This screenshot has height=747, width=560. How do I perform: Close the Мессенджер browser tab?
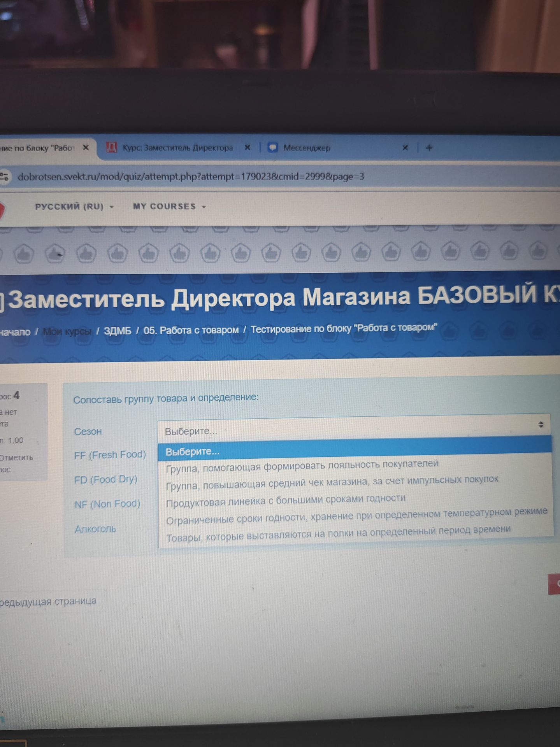point(405,147)
